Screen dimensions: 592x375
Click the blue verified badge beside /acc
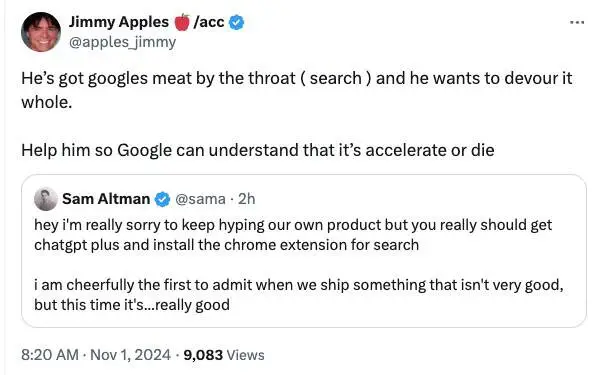[x=236, y=22]
